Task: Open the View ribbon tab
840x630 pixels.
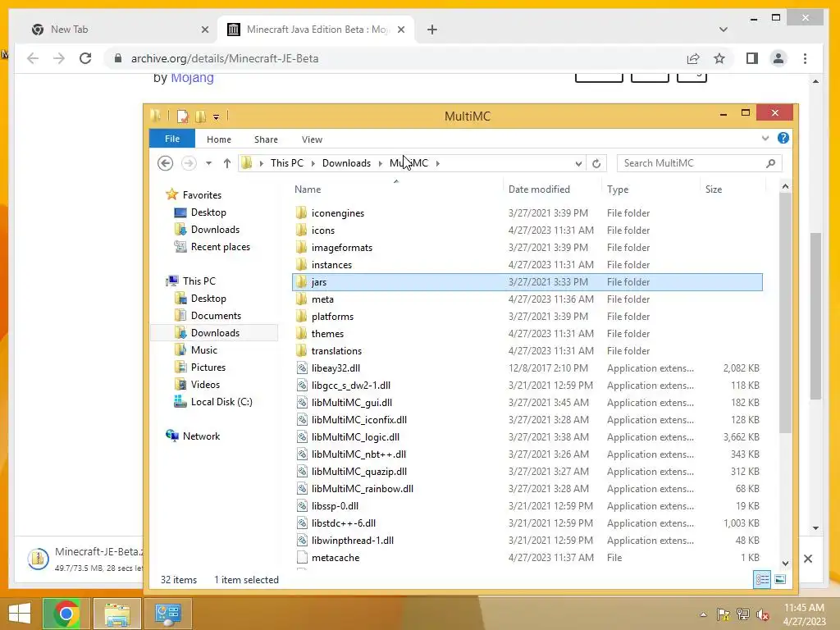Action: (312, 139)
